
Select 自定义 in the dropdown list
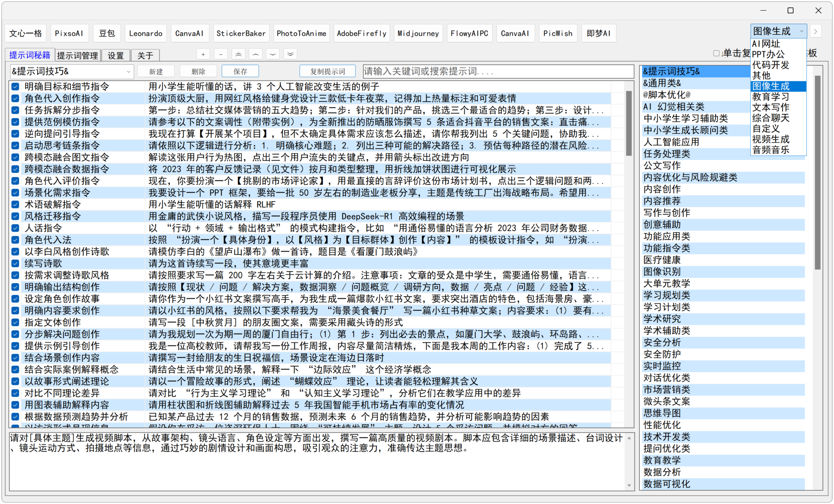point(779,128)
